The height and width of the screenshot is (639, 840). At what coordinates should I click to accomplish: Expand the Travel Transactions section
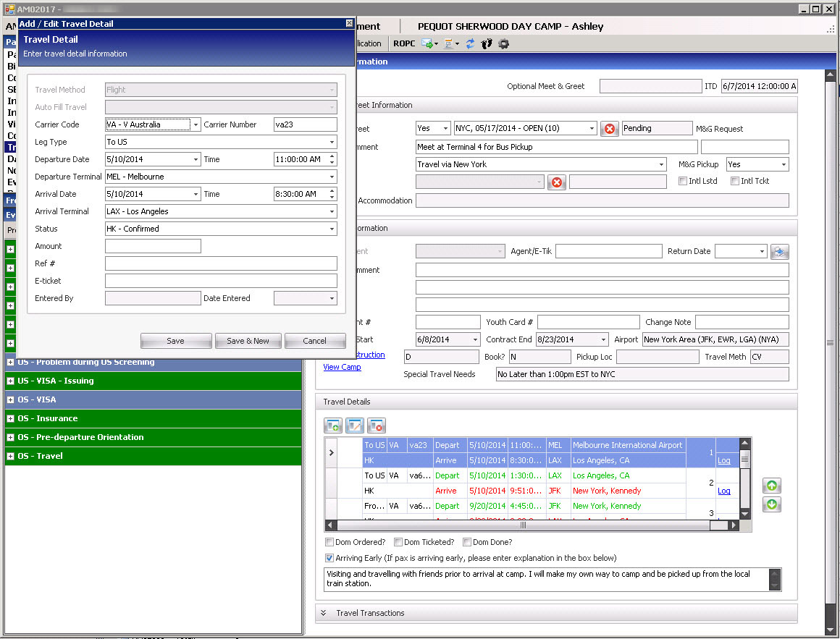point(323,613)
